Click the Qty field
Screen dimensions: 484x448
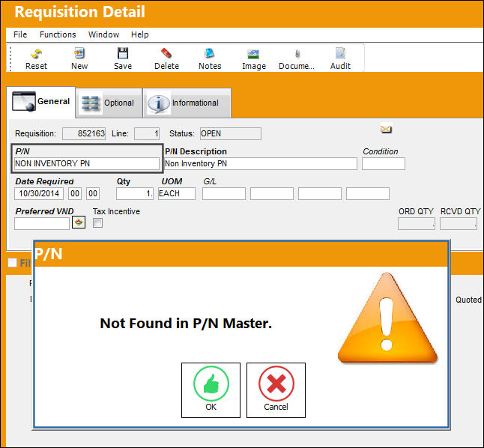135,193
